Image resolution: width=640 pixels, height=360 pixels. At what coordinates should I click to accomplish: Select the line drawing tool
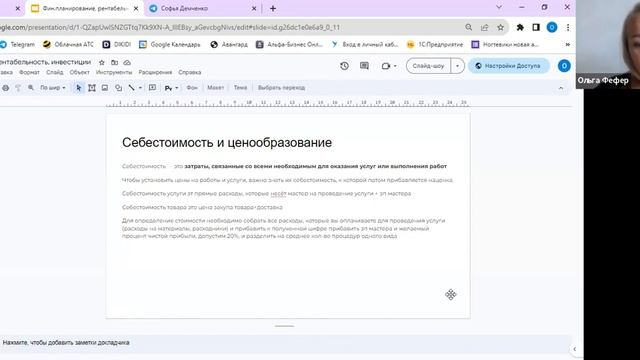coord(131,88)
